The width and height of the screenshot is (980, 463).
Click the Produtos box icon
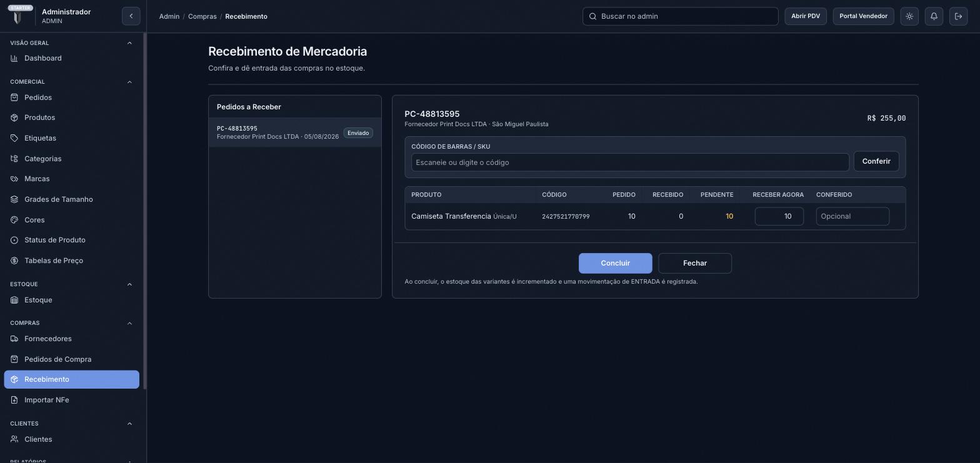tap(14, 117)
